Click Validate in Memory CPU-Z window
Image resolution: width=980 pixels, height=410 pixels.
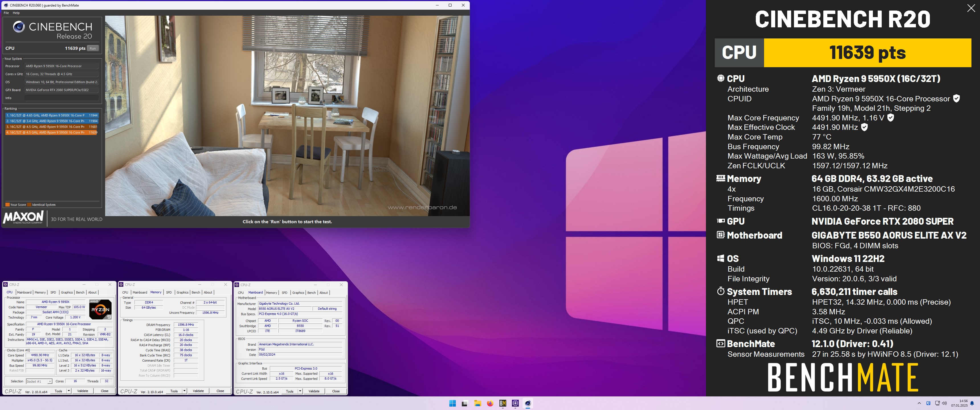click(198, 391)
